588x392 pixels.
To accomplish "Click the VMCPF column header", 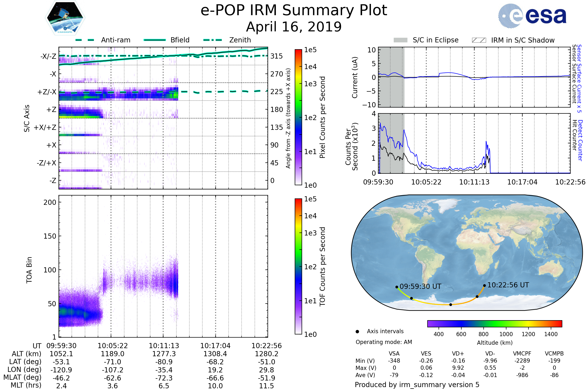I will click(x=522, y=354).
